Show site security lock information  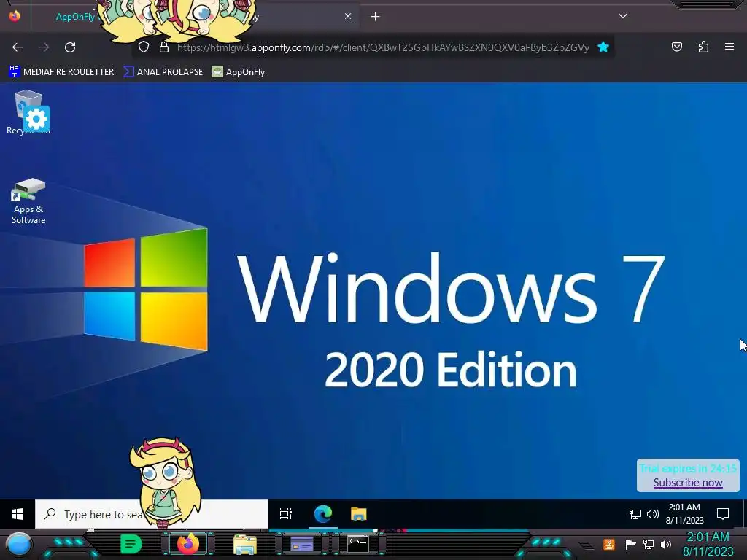coord(164,47)
